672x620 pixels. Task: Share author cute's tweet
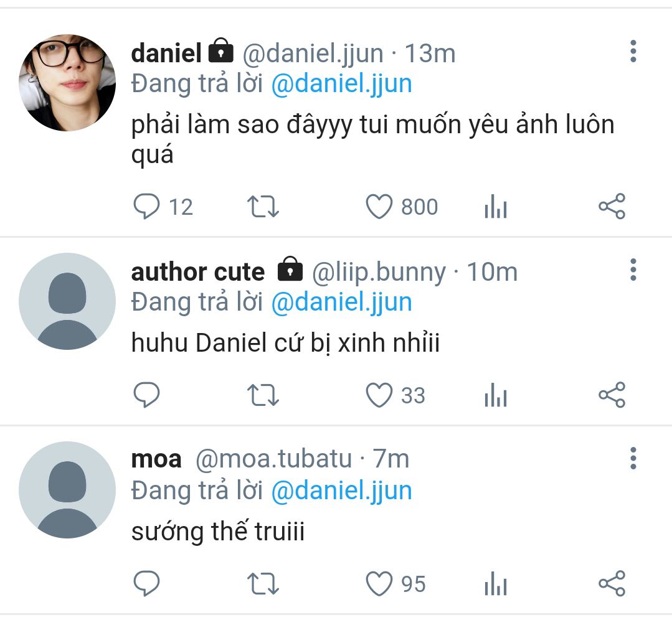click(x=612, y=395)
